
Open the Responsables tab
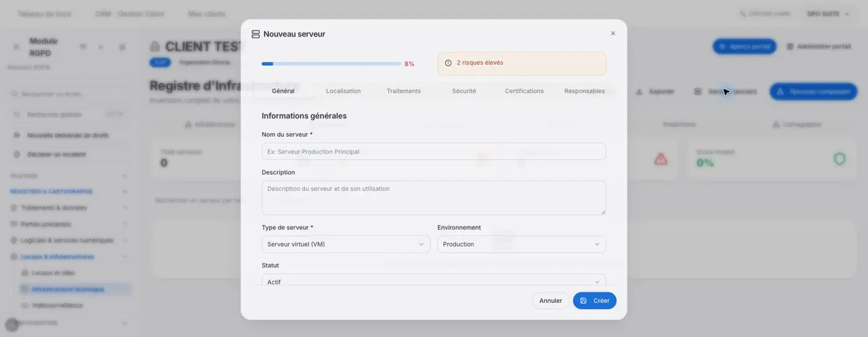(585, 91)
